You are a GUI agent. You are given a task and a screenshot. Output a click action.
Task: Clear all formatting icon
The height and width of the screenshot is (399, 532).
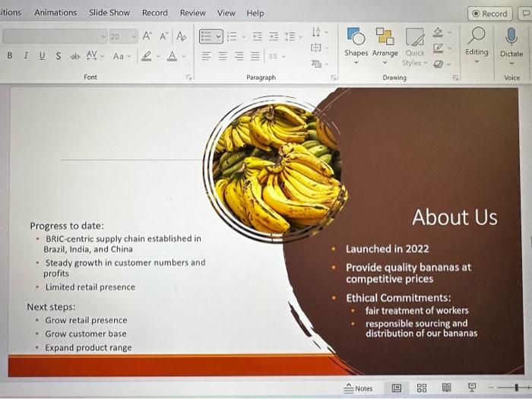[x=182, y=36]
